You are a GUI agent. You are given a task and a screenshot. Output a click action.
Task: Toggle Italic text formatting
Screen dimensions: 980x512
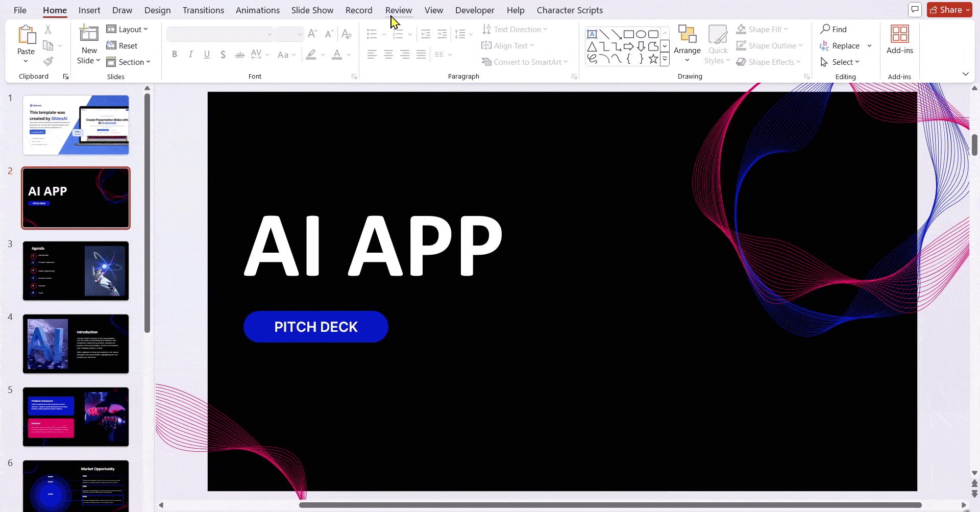(190, 55)
